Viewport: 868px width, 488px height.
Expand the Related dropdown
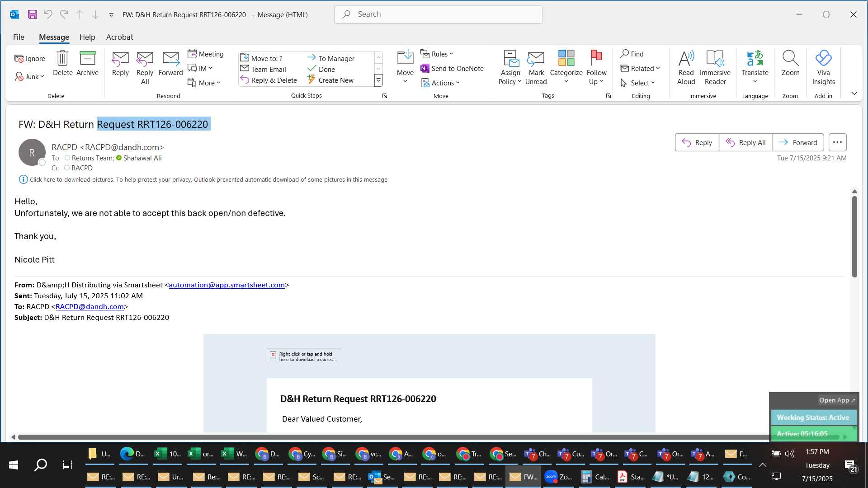point(640,68)
